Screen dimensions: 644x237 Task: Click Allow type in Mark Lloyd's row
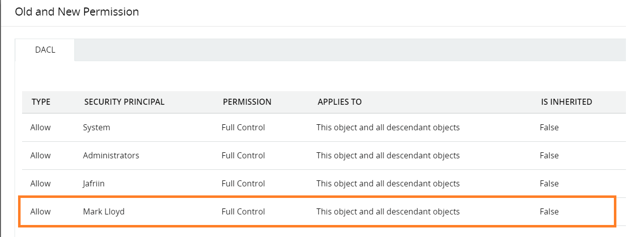41,211
